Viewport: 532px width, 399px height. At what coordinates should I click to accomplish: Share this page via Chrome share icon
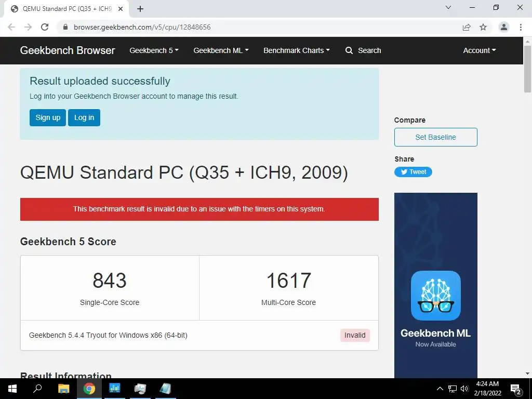[467, 27]
